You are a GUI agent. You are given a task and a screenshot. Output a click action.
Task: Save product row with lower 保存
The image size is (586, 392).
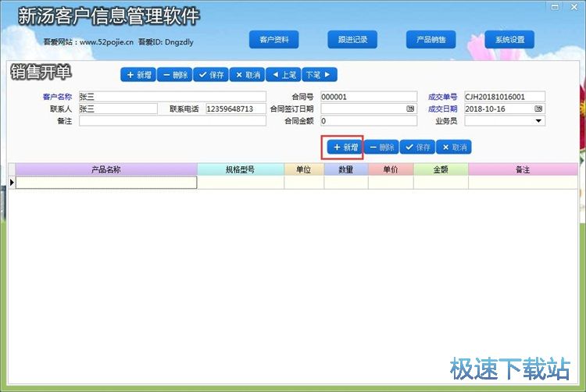pyautogui.click(x=417, y=147)
